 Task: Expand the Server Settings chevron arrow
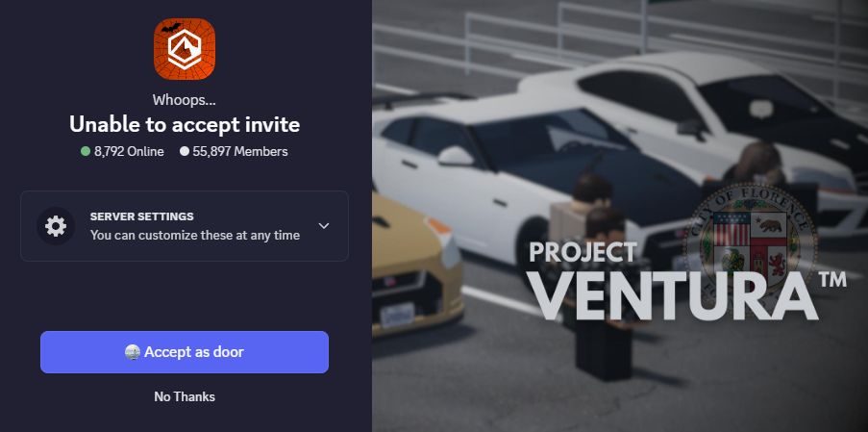coord(324,226)
